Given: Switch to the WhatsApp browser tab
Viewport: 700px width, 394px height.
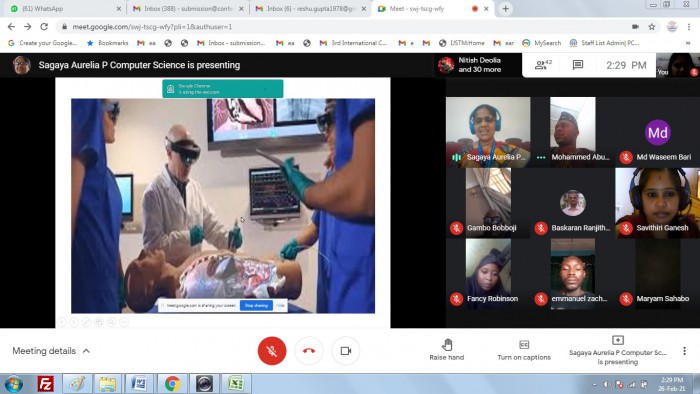Looking at the screenshot, I should 66,8.
